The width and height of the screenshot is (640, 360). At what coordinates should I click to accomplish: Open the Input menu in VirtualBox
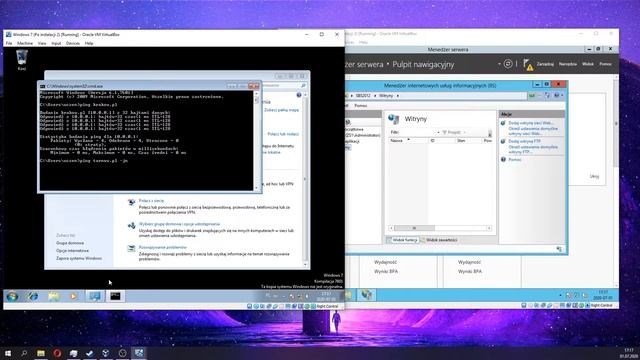tap(56, 43)
